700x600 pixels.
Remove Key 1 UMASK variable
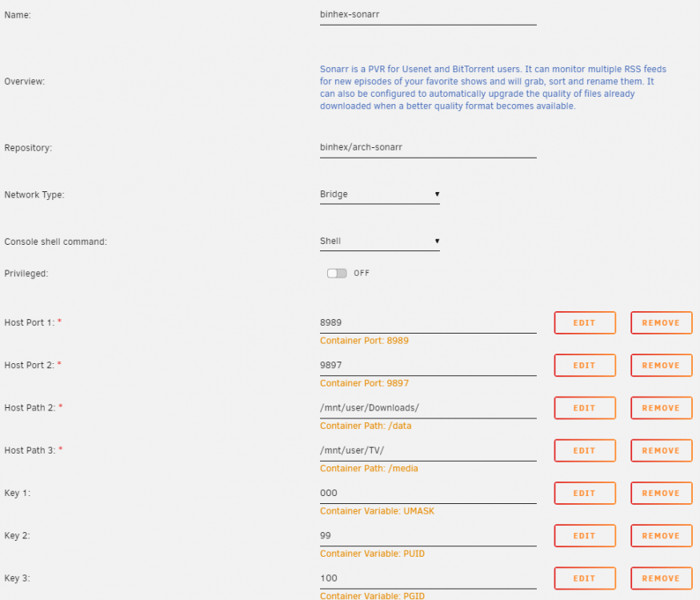661,494
